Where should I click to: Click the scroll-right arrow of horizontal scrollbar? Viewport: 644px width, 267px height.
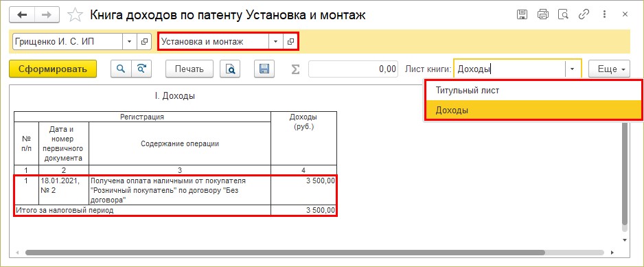612,253
